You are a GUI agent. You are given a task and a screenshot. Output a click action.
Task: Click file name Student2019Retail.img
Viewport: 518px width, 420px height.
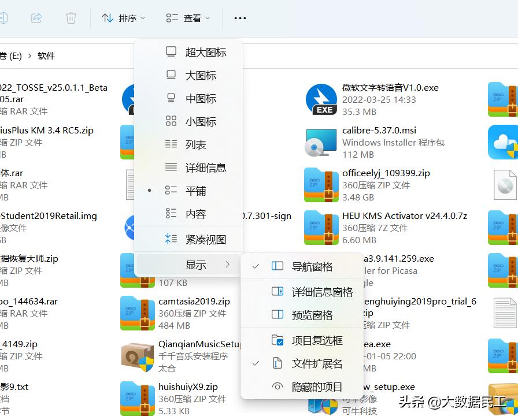coord(49,216)
